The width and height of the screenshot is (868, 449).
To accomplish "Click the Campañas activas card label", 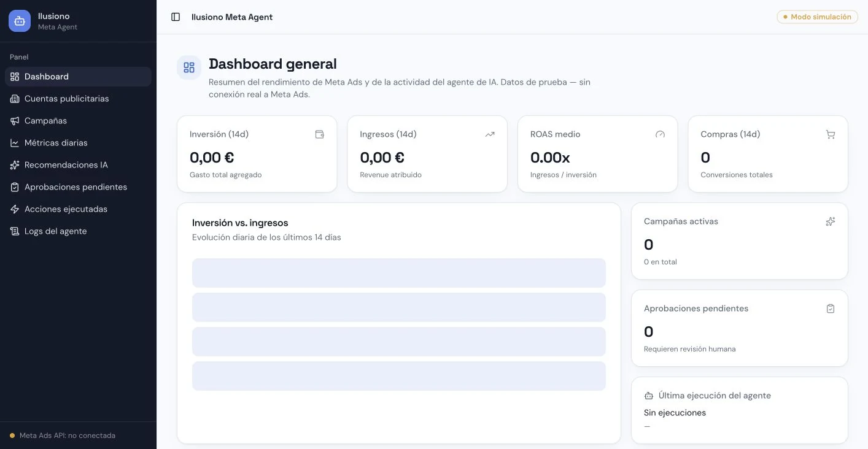I will [x=681, y=221].
